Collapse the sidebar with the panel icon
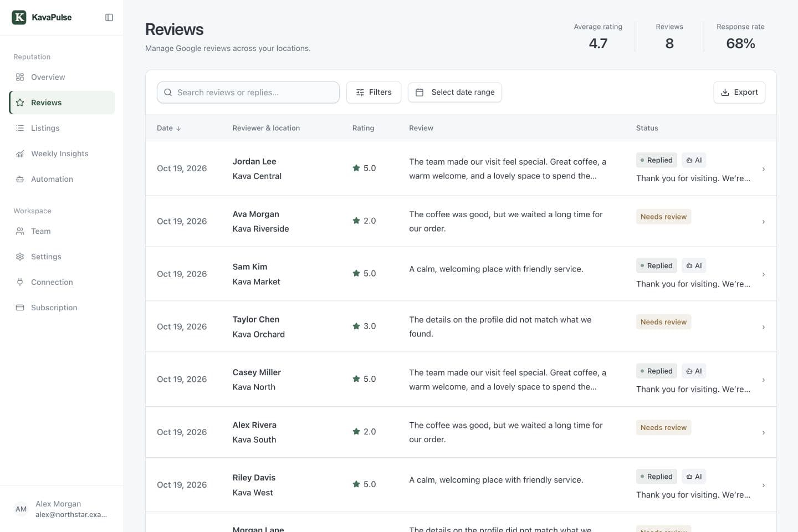 (x=109, y=17)
